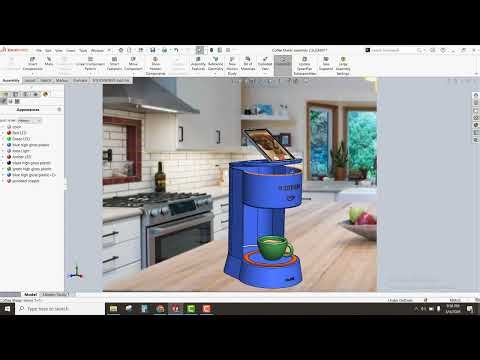Open Large Assembly Settings
Viewport: 480px width, 360px height.
pos(343,66)
